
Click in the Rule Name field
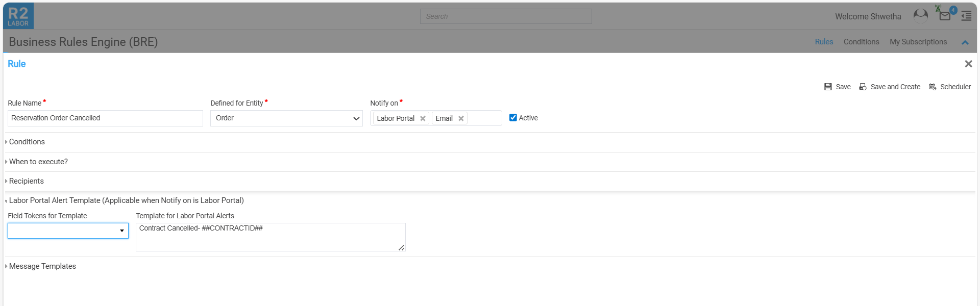[x=105, y=118]
